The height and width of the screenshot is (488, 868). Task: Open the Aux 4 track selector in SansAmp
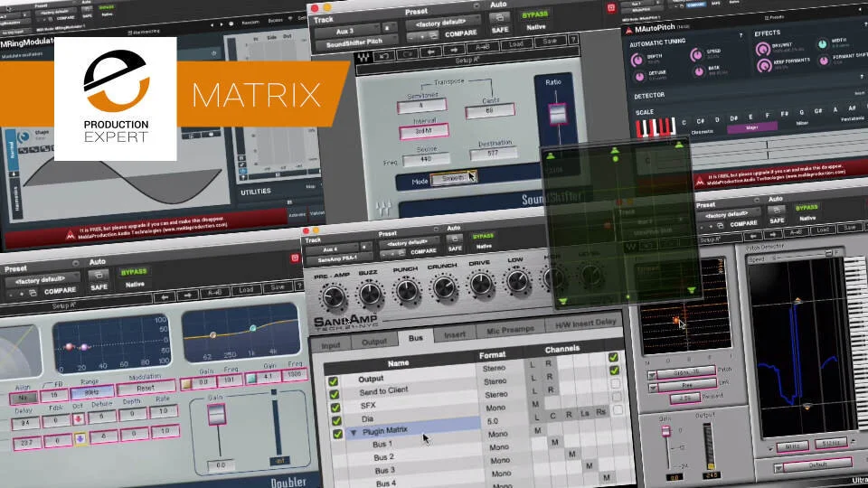pyautogui.click(x=332, y=249)
